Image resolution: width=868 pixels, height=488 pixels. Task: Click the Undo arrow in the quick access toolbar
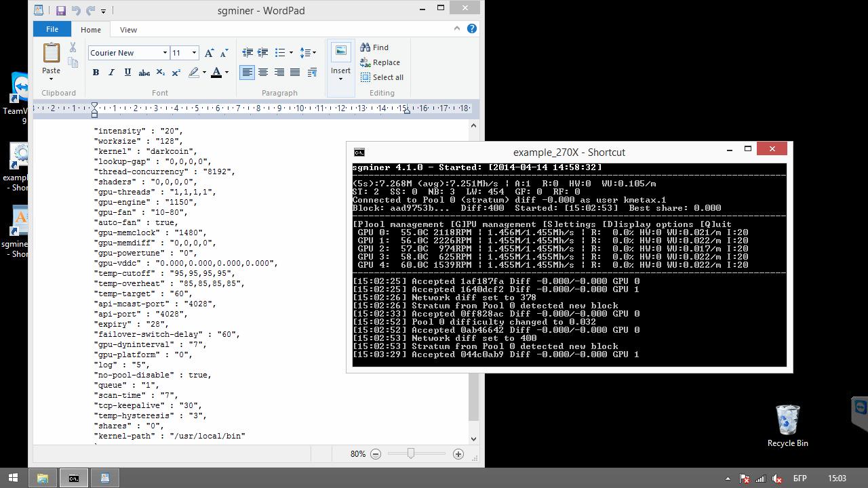coord(76,11)
